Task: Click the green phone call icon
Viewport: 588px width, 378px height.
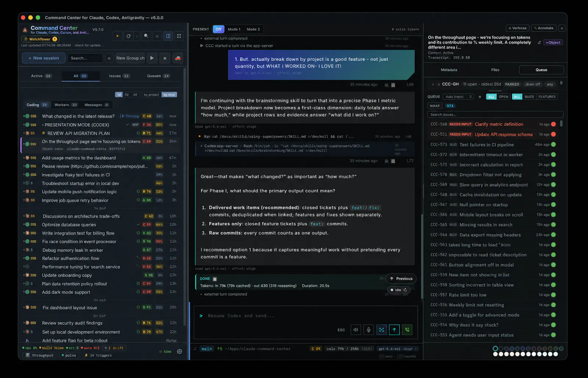Action: coord(407,330)
